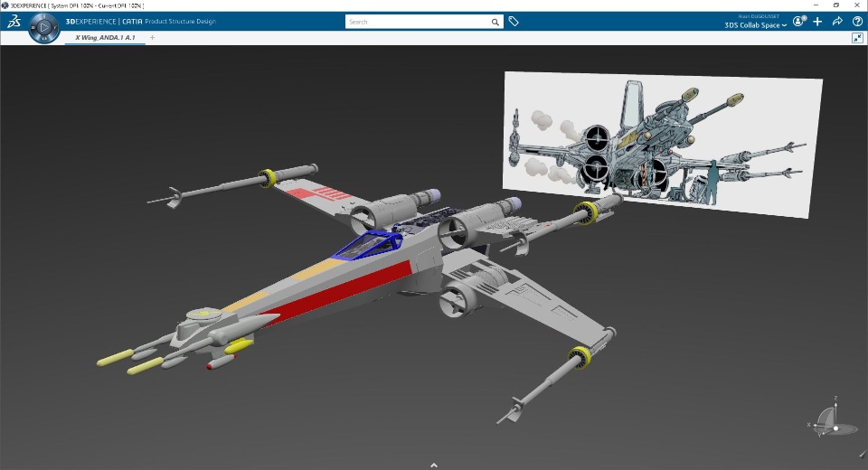Click the plus add content icon
The image size is (868, 470).
(817, 21)
